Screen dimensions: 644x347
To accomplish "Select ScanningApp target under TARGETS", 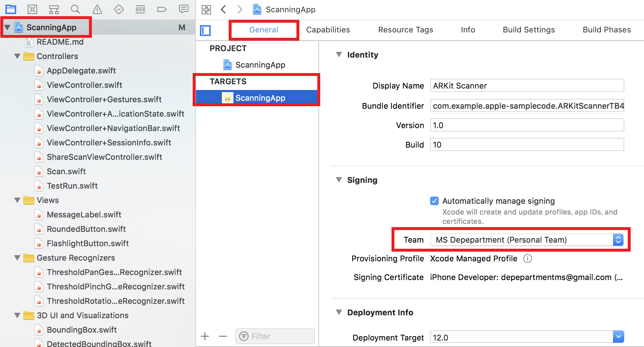I will pos(257,98).
